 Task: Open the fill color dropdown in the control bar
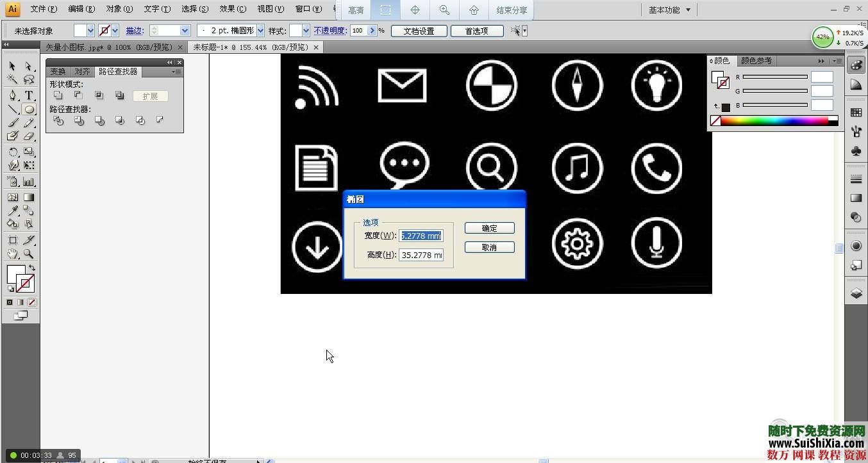pos(90,31)
